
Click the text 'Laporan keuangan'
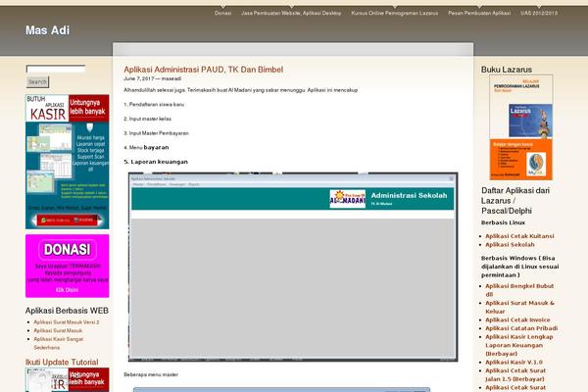click(159, 162)
